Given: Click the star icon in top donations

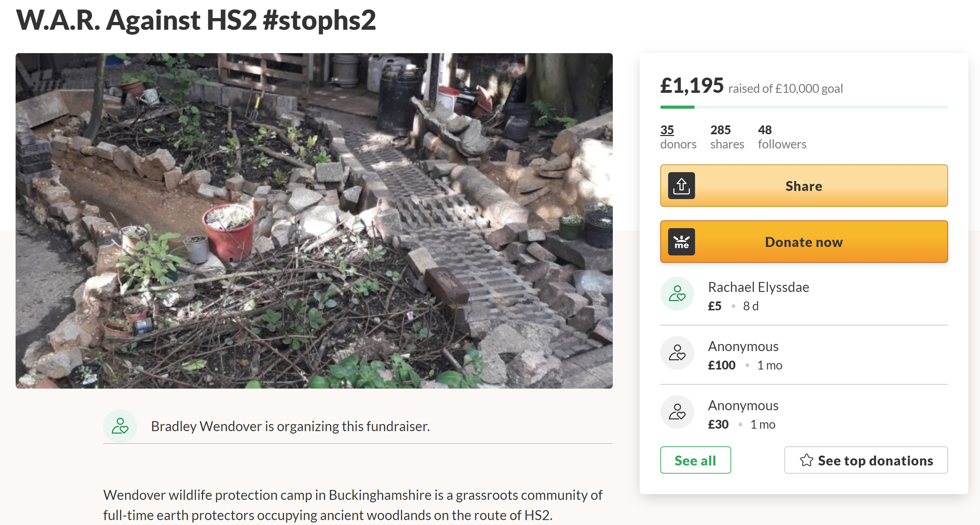Looking at the screenshot, I should coord(806,461).
